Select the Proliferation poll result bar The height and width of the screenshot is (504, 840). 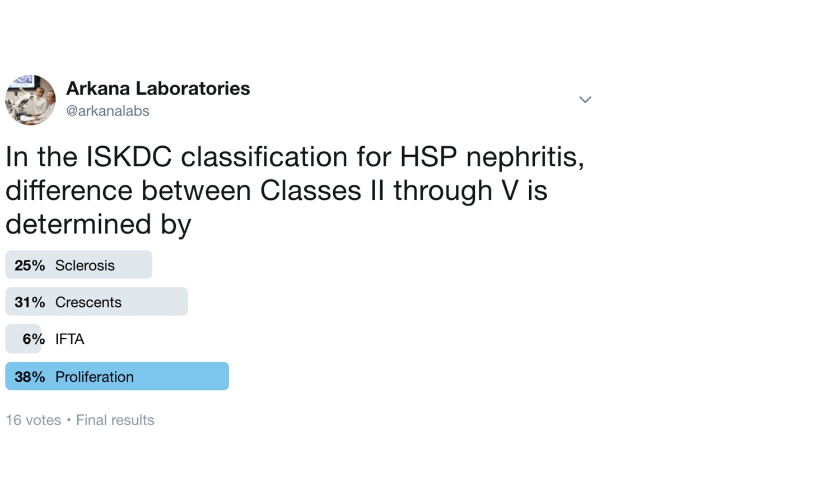(x=117, y=376)
